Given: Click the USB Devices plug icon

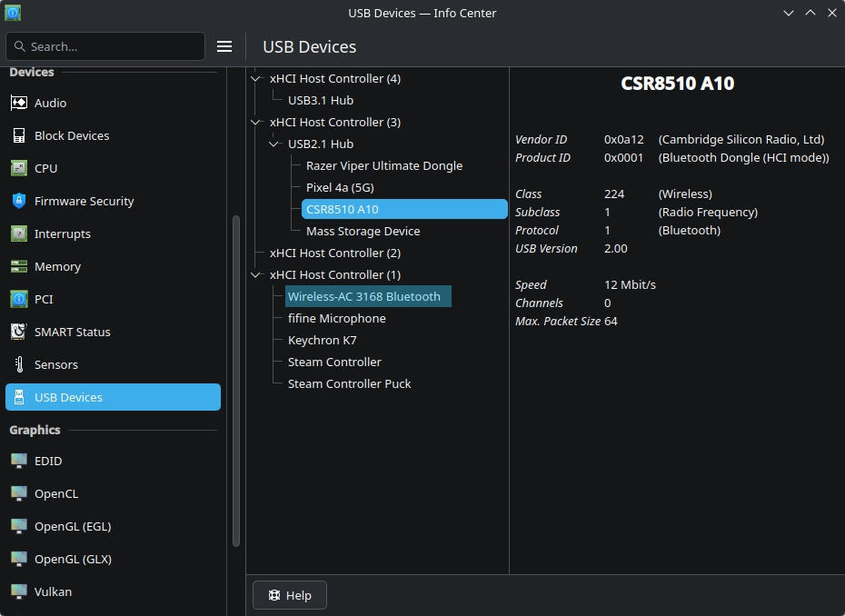Looking at the screenshot, I should (19, 397).
